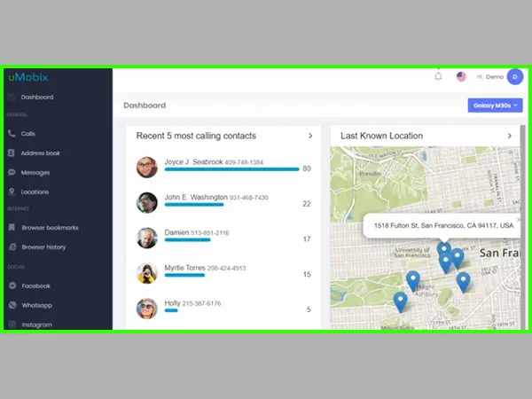This screenshot has height=399, width=532.
Task: Open the Dashboard sidebar item
Action: [x=37, y=98]
